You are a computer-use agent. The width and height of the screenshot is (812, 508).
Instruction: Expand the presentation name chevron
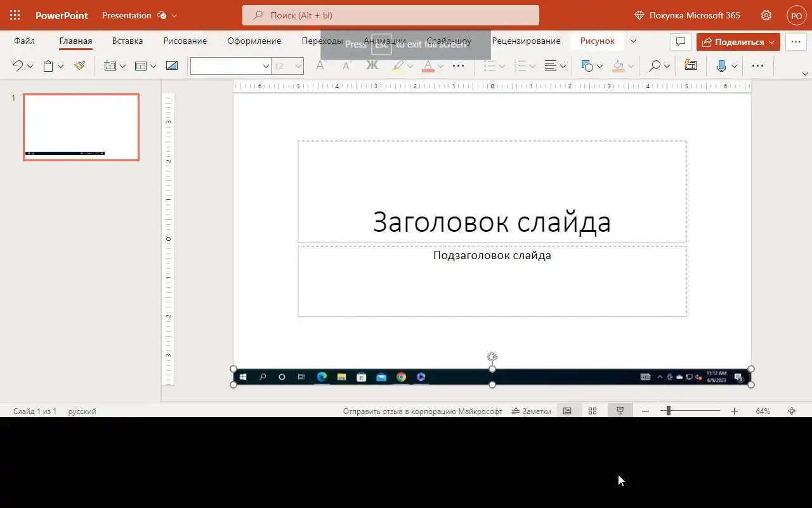174,15
